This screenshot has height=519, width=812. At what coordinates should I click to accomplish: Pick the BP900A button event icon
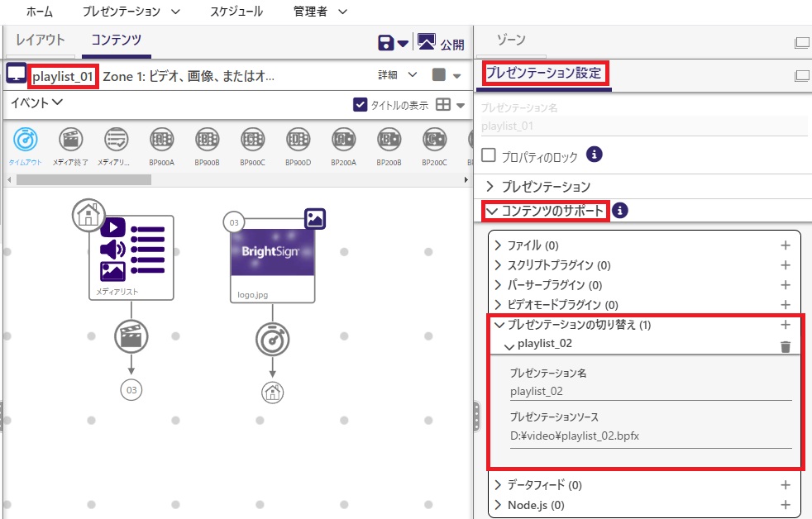[x=161, y=140]
